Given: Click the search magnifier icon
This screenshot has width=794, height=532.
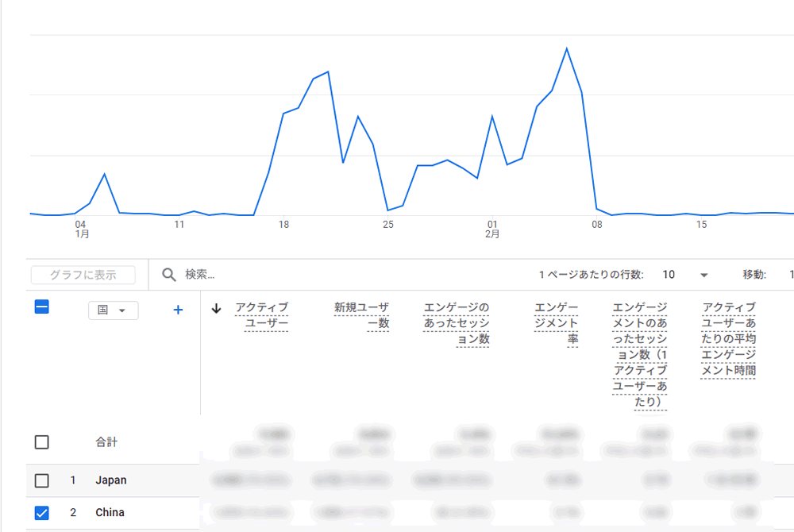Looking at the screenshot, I should (x=168, y=275).
